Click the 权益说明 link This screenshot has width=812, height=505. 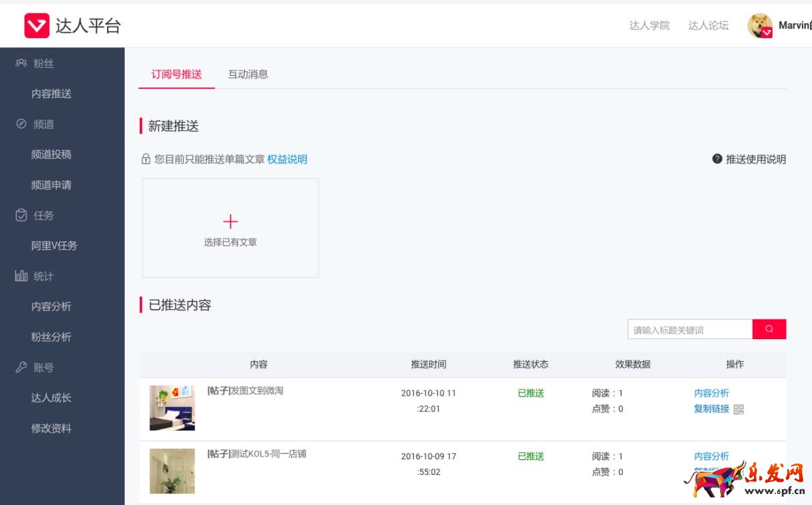click(x=287, y=159)
